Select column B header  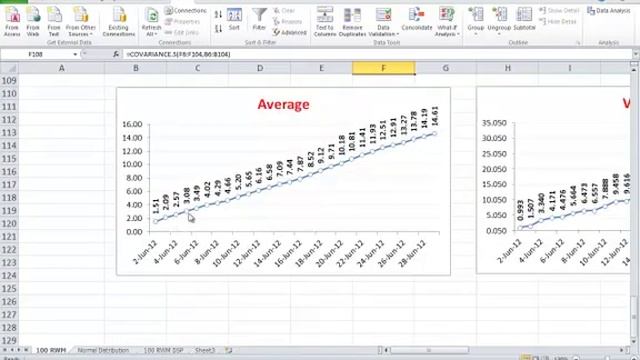(x=136, y=68)
